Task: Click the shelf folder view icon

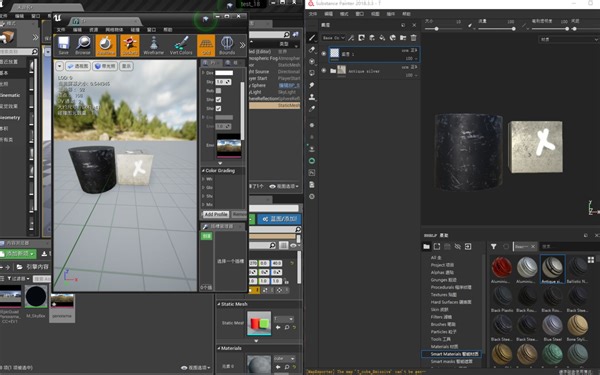Action: tap(426, 246)
